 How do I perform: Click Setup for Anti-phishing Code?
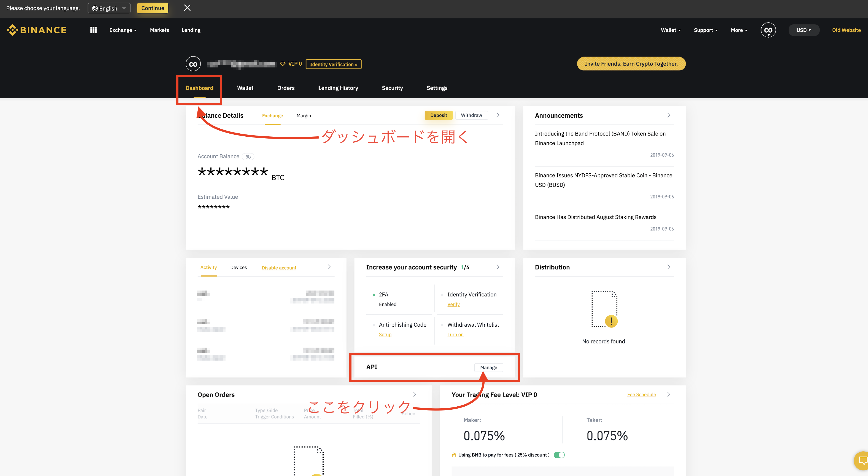click(385, 334)
